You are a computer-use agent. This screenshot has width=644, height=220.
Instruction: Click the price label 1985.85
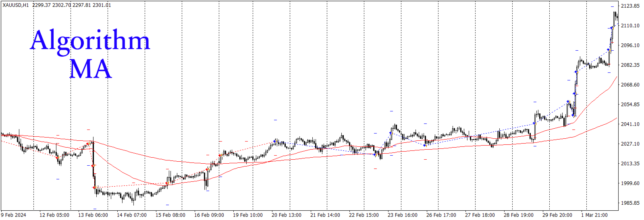click(630, 203)
